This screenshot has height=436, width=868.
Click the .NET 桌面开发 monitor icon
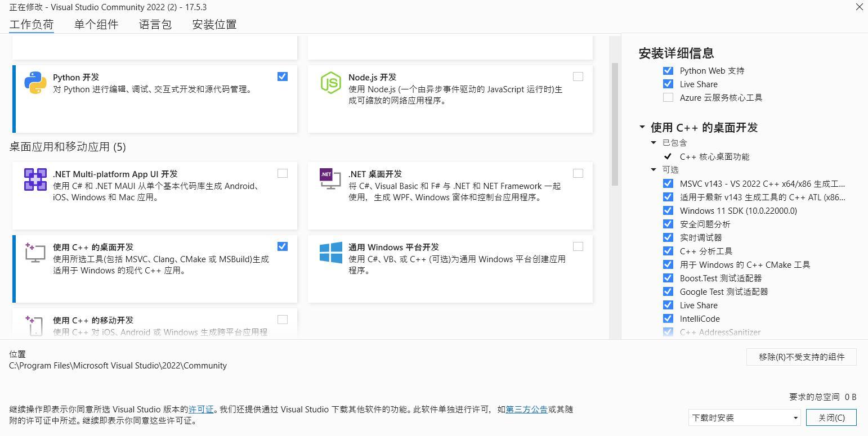(331, 179)
